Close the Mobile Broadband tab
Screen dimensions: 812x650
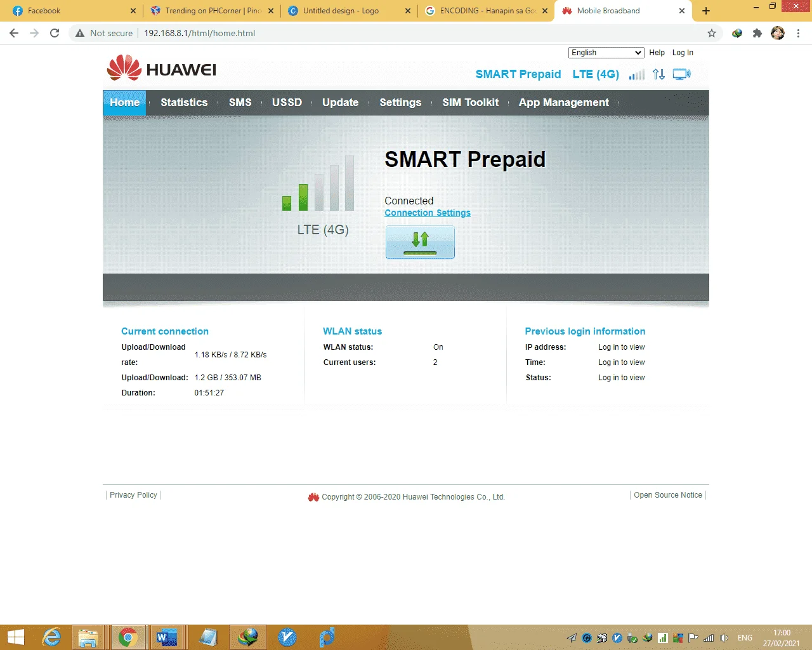pyautogui.click(x=682, y=11)
